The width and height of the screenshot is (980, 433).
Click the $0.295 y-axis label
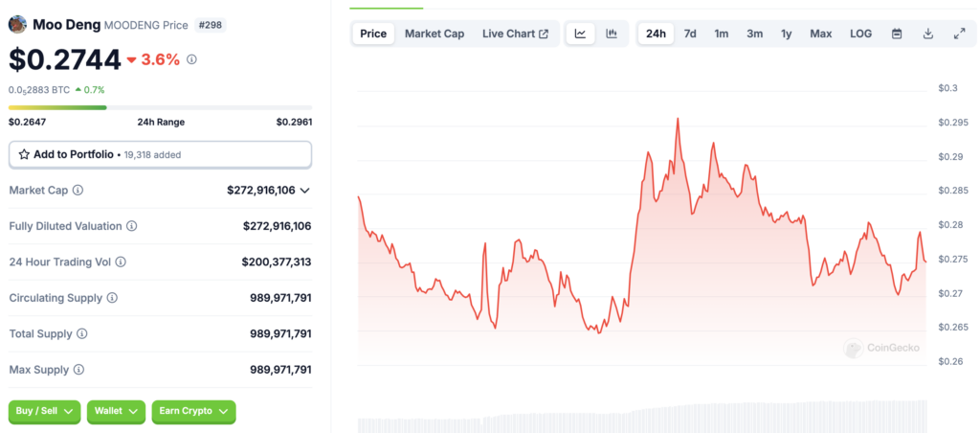tap(954, 122)
